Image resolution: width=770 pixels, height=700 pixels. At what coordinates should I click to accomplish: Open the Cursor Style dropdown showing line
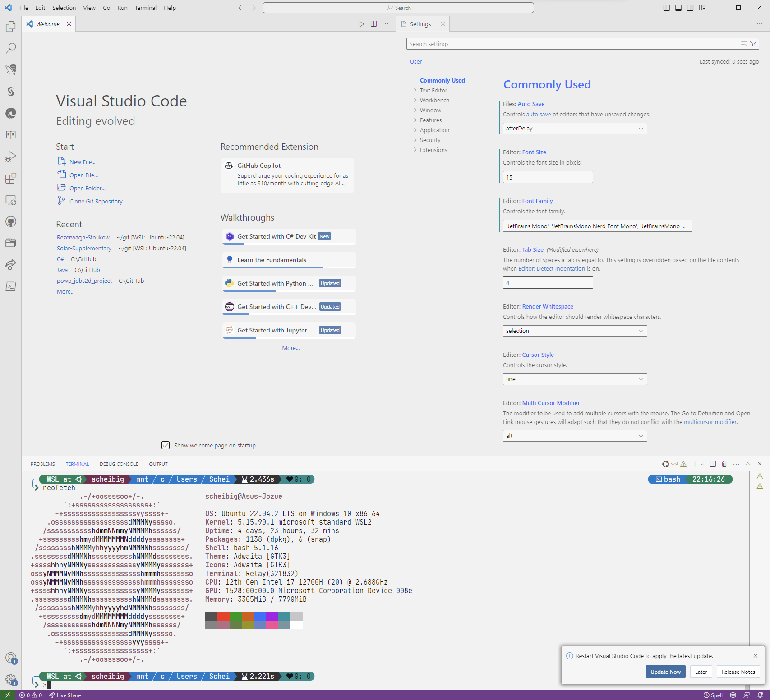pyautogui.click(x=575, y=379)
